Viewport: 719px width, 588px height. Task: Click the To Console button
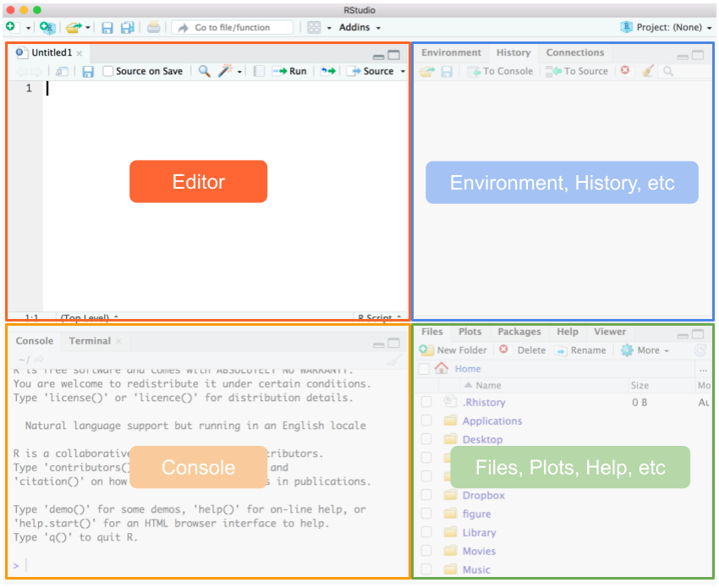pyautogui.click(x=500, y=72)
